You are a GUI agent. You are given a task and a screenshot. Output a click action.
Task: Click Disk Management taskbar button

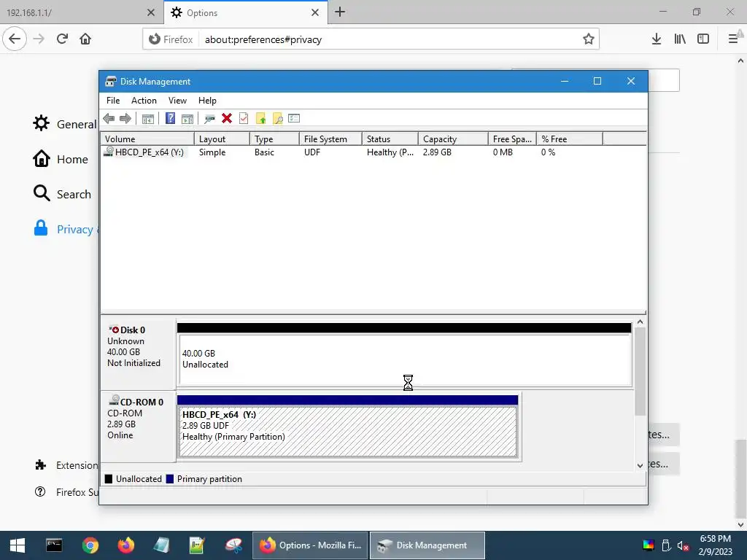(427, 545)
